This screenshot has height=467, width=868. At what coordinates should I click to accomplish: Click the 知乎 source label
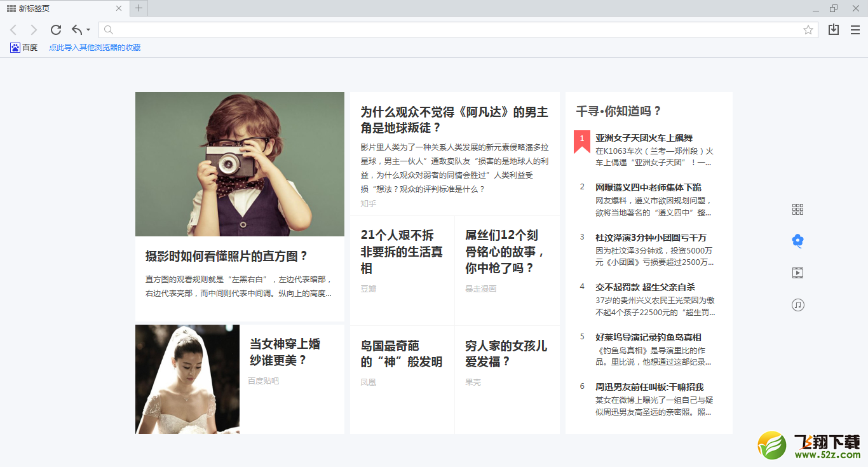coord(369,204)
